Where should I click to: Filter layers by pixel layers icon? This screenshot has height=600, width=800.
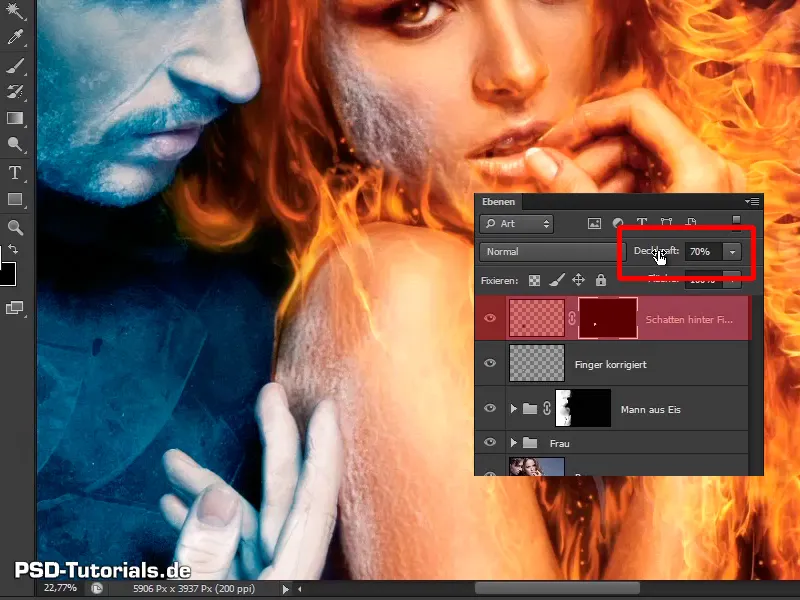pos(594,223)
